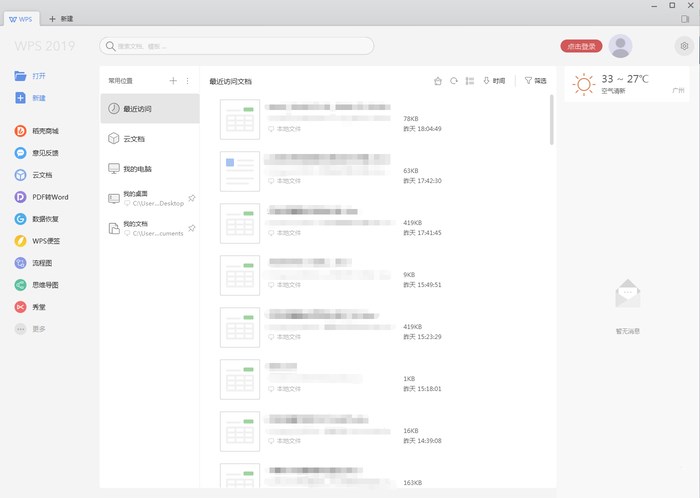Select 我的电脑 in locations list

[x=150, y=169]
